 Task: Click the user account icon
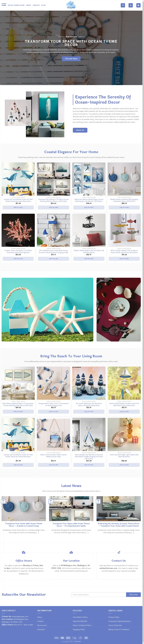point(130,5)
